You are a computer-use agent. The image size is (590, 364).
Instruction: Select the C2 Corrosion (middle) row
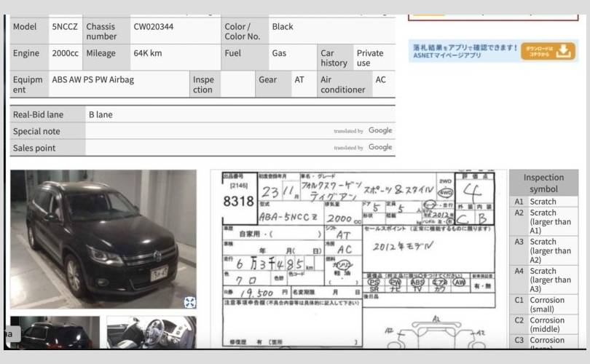tap(543, 325)
